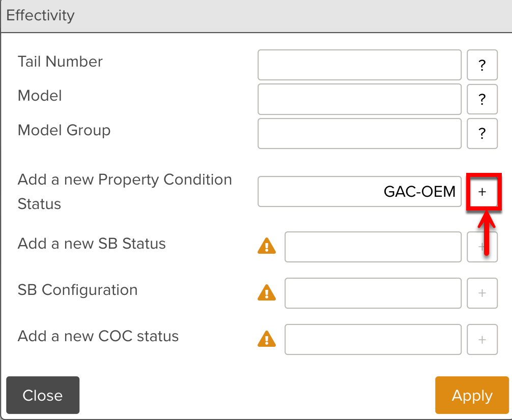Viewport: 512px width, 420px height.
Task: Click the question mark next to Model Group
Action: click(482, 133)
